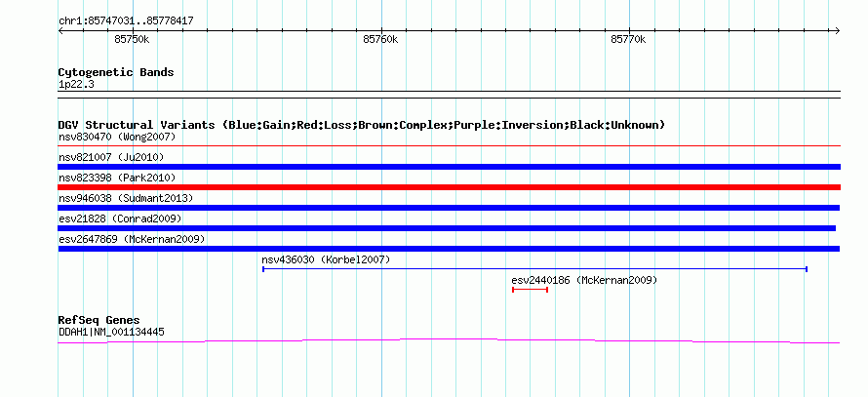This screenshot has height=397, width=868.
Task: Click esv21828 (Conrad2009) variant label
Action: tap(120, 218)
